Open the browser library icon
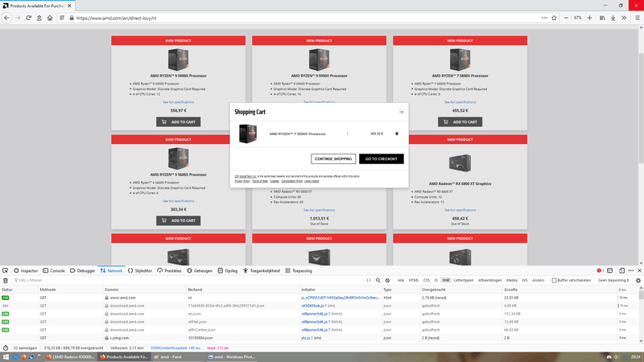 point(602,18)
